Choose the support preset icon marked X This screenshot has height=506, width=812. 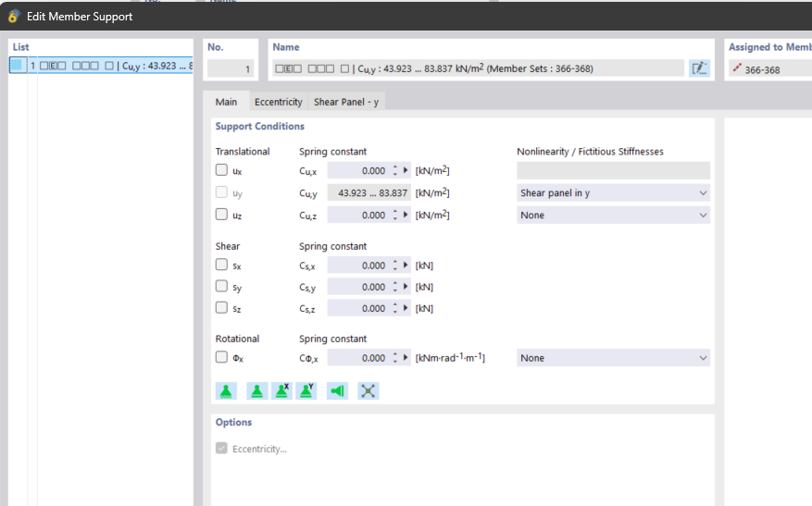click(x=281, y=391)
